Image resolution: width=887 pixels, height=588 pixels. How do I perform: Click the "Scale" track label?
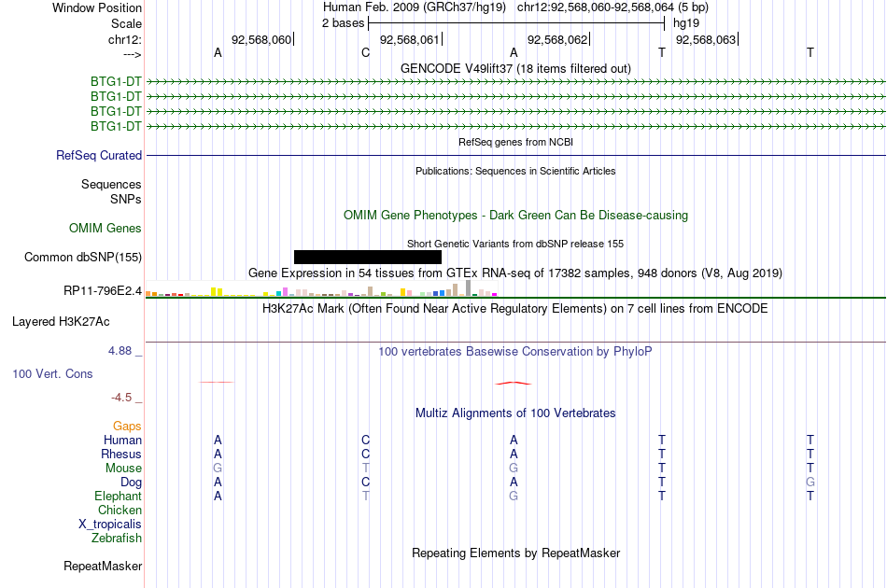[x=126, y=23]
